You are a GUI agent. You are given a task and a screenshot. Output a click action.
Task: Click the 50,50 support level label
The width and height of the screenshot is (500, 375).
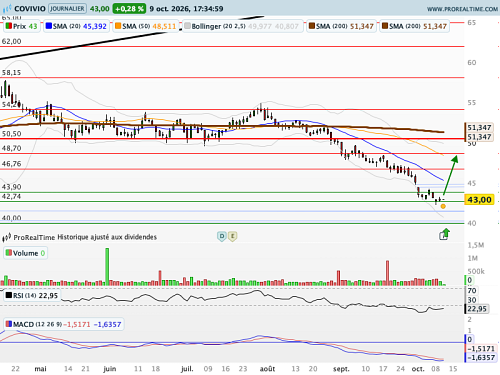(x=11, y=134)
